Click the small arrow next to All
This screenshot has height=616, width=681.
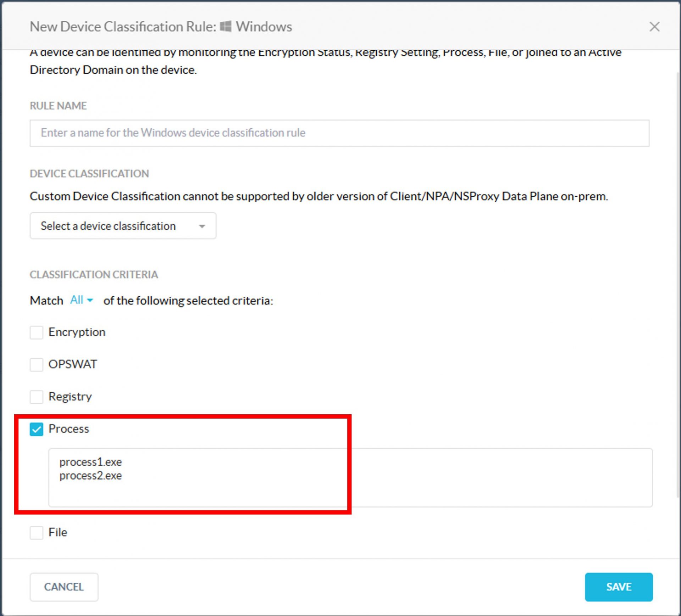pyautogui.click(x=90, y=301)
